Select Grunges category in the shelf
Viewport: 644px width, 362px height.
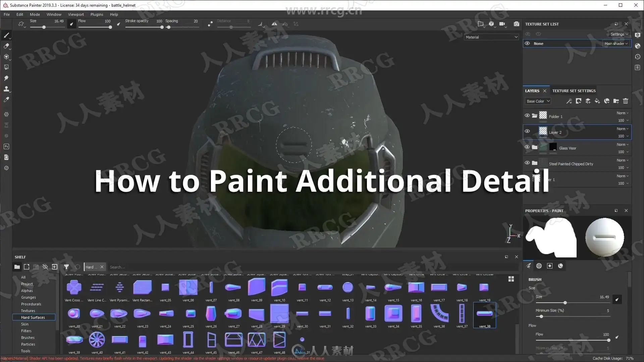pos(29,297)
